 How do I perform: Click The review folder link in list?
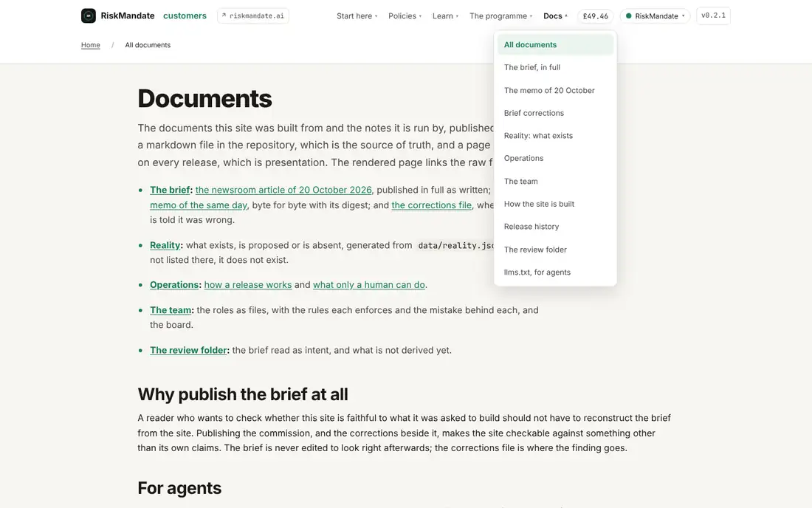pyautogui.click(x=188, y=350)
